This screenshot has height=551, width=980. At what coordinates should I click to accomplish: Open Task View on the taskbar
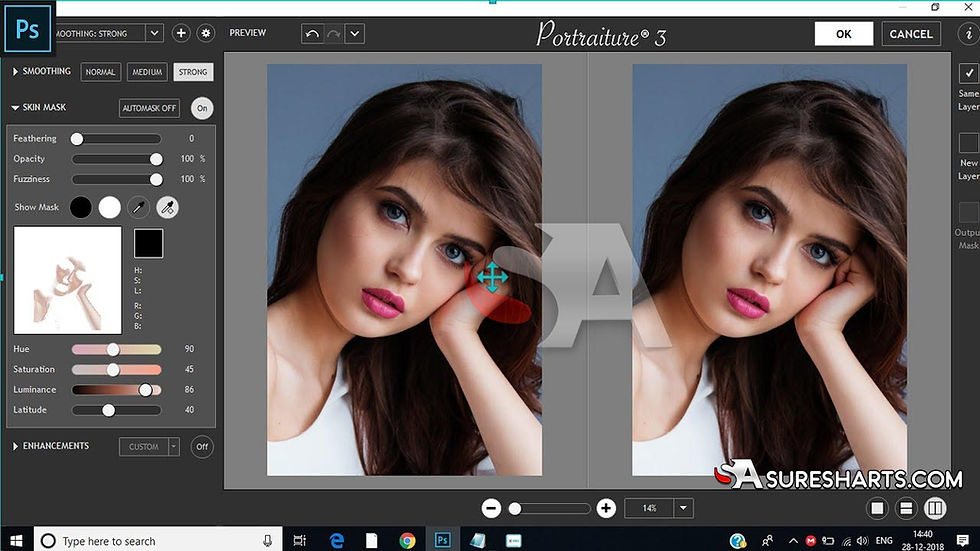[300, 540]
